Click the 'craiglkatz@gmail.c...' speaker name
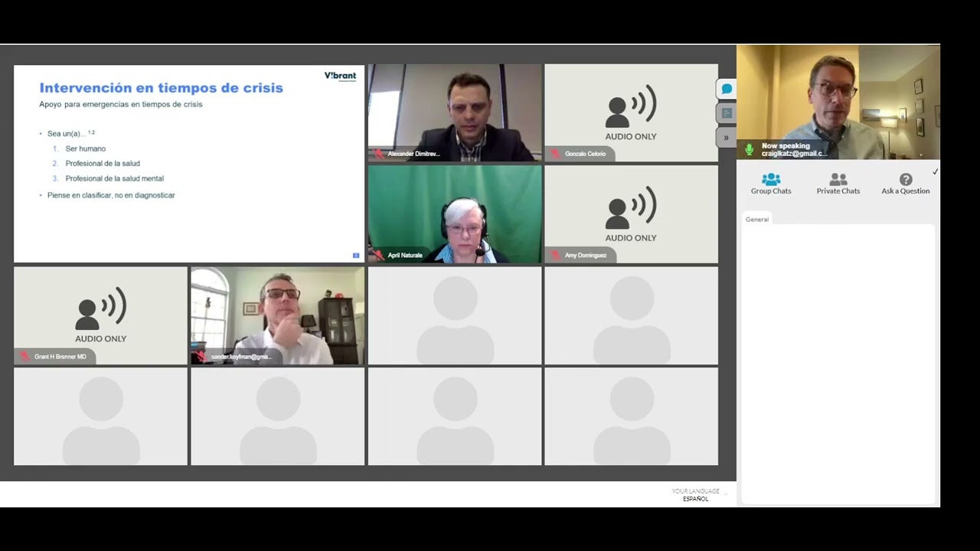Viewport: 980px width, 551px height. 794,154
